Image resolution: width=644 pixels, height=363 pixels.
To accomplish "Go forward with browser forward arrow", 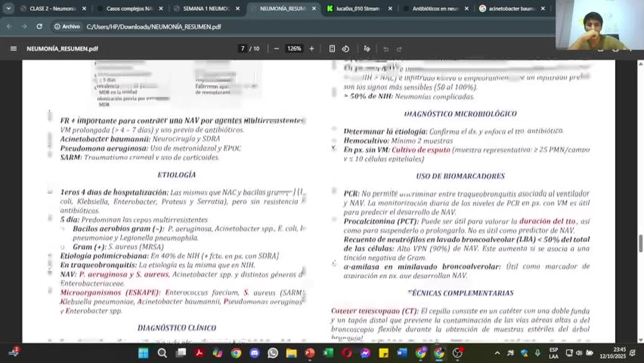I will click(x=24, y=26).
